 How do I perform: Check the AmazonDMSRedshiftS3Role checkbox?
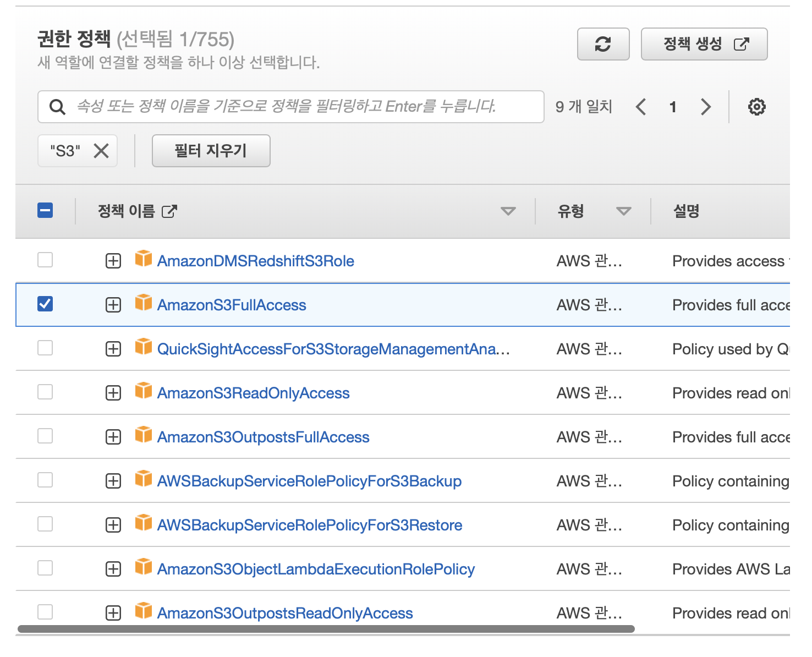[x=45, y=260]
